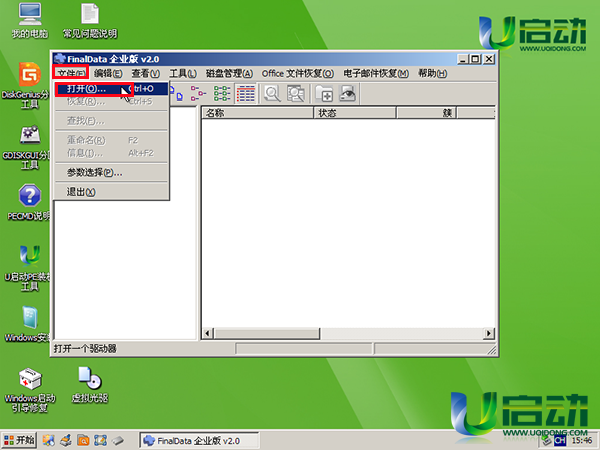Click the 开始 start button
Image resolution: width=600 pixels, height=450 pixels.
coord(19,440)
